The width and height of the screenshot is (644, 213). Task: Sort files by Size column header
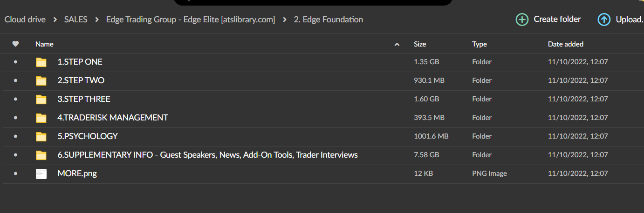[420, 44]
